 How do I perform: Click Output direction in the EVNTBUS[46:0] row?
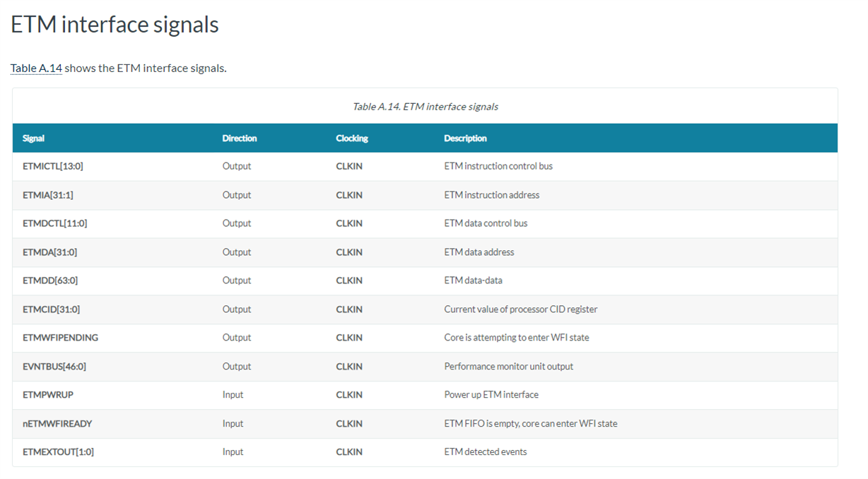click(237, 367)
